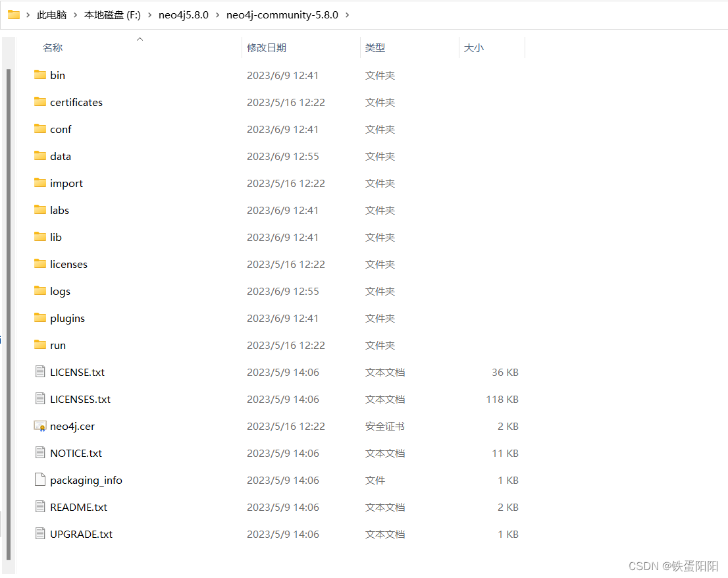728x578 pixels.
Task: Select the LICENSE.txt file name
Action: coord(78,373)
